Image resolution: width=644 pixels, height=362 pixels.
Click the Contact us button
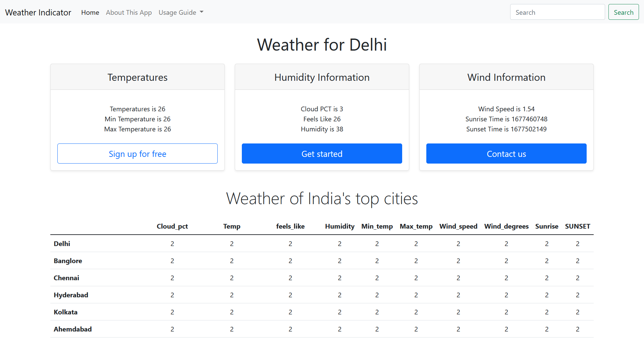(506, 154)
